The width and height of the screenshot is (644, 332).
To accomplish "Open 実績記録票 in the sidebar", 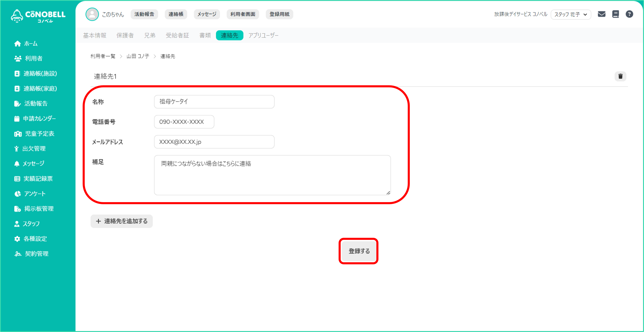I will click(33, 179).
